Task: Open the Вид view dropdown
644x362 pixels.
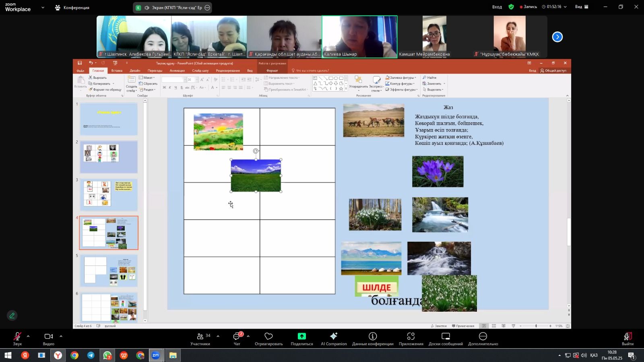Action: click(582, 7)
